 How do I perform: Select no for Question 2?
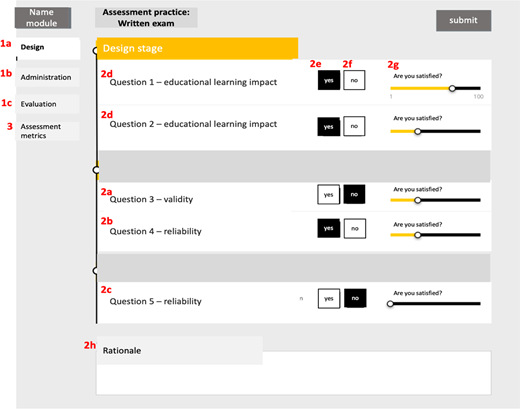tap(354, 126)
